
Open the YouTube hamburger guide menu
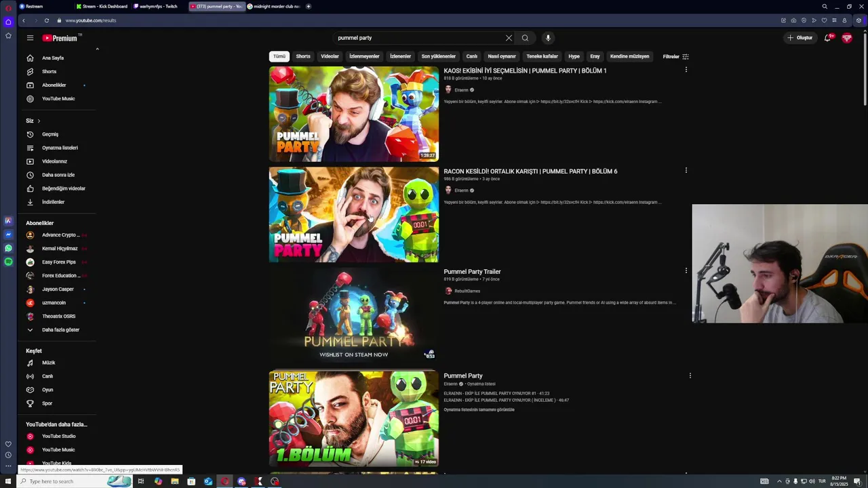coord(30,38)
